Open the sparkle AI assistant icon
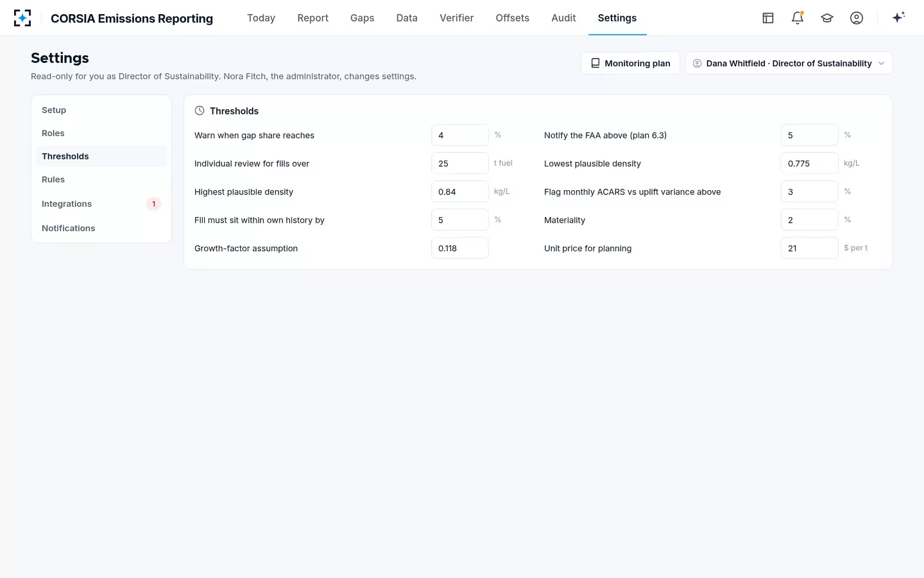This screenshot has width=924, height=578. click(898, 17)
